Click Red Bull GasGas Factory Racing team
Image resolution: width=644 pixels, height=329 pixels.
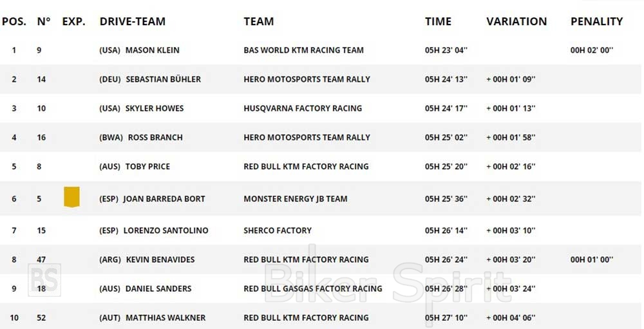coord(312,288)
